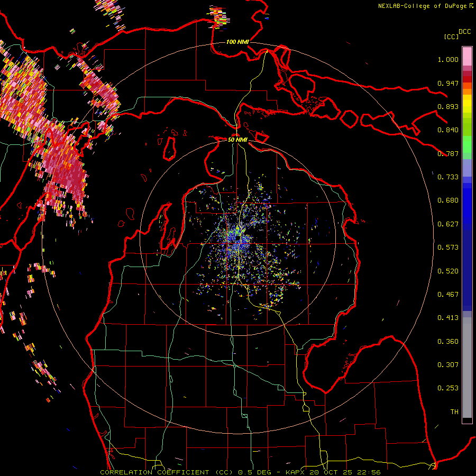The width and height of the screenshot is (476, 476).
Task: Select the 0.627 scale value
Action: coord(448,224)
